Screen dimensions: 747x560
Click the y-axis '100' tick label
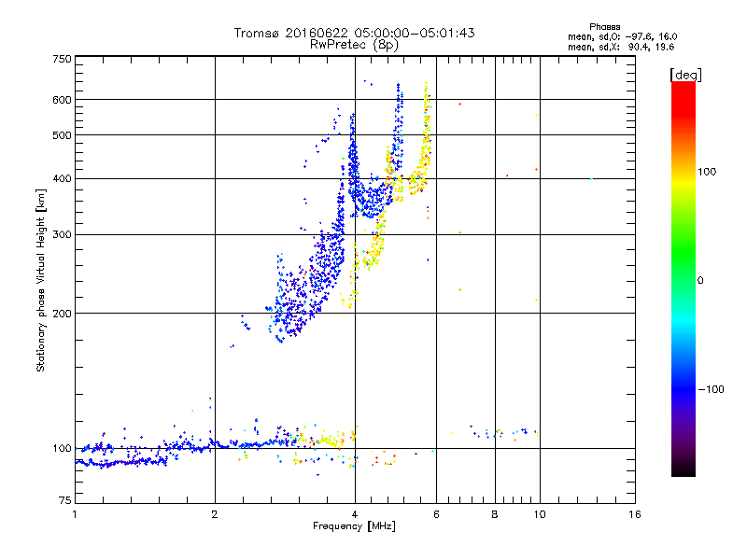click(x=62, y=448)
